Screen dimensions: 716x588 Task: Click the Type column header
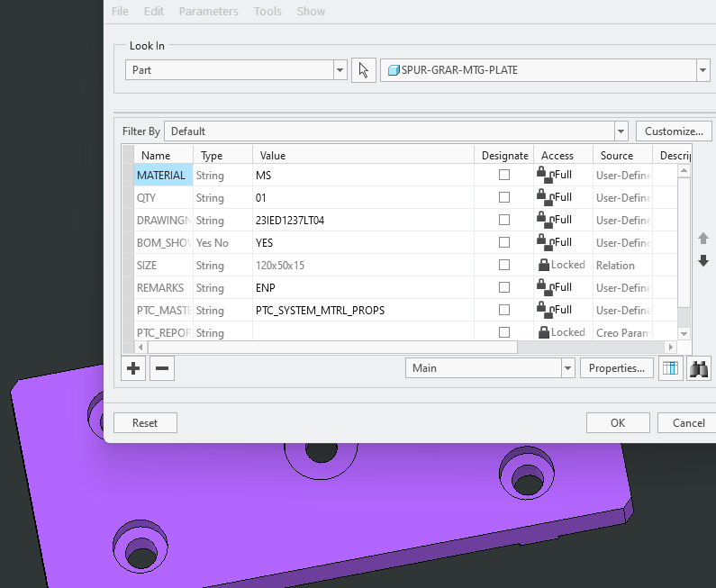click(222, 156)
